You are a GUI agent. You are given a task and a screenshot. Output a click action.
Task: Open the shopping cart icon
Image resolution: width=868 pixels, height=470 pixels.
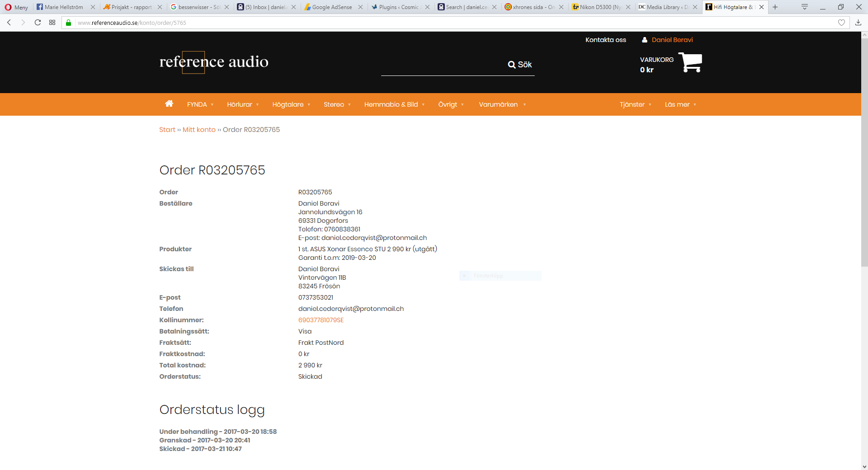(x=690, y=62)
